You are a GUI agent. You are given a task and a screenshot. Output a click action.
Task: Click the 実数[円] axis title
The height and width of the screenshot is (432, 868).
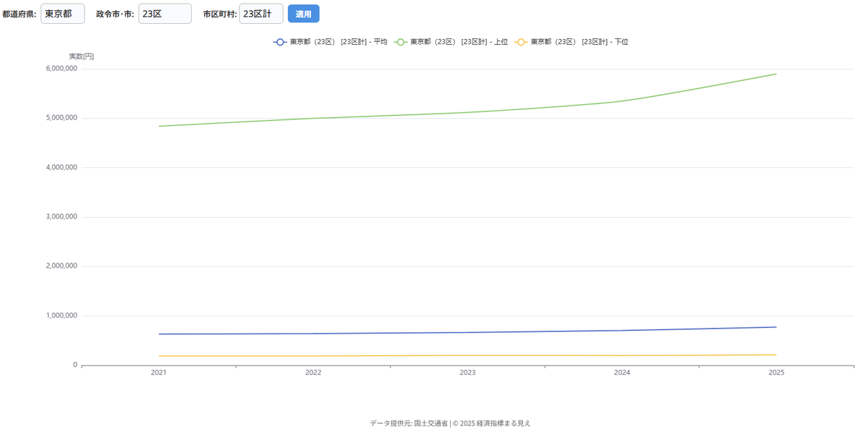(81, 56)
